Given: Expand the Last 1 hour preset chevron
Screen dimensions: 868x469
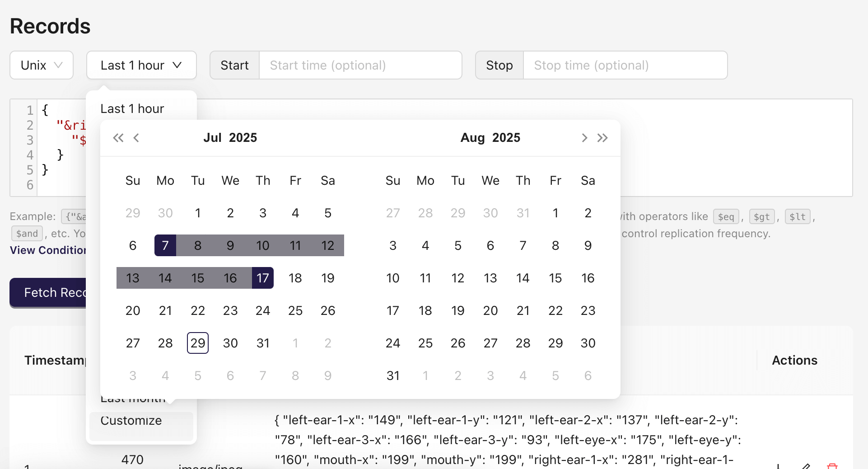Looking at the screenshot, I should [178, 65].
